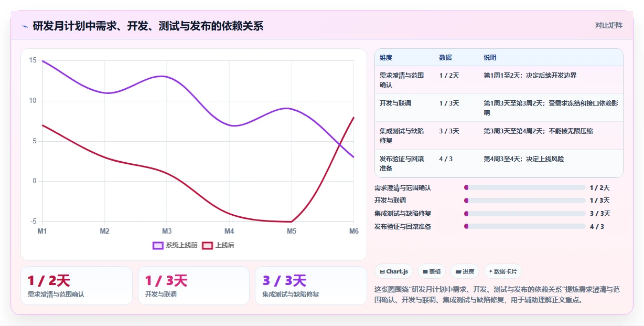The height and width of the screenshot is (326, 644).
Task: Click the table note 决定上线风险
Action: click(524, 159)
